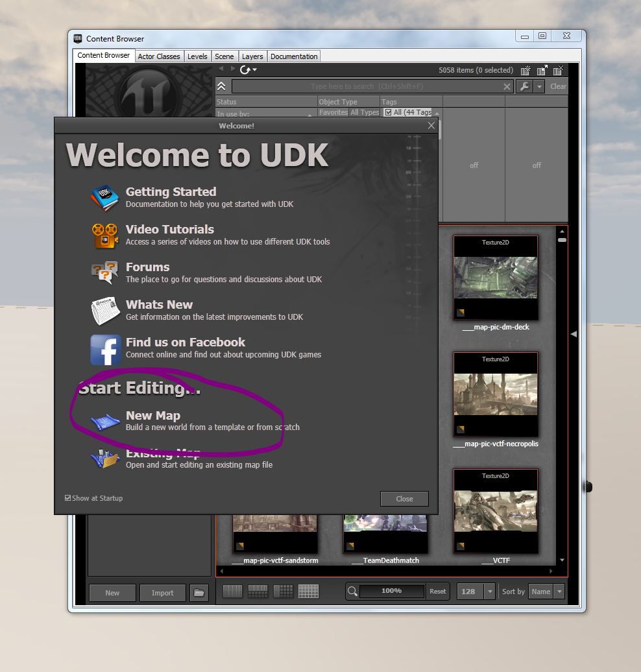
Task: Switch to horizontal split view layout icon
Action: click(258, 592)
